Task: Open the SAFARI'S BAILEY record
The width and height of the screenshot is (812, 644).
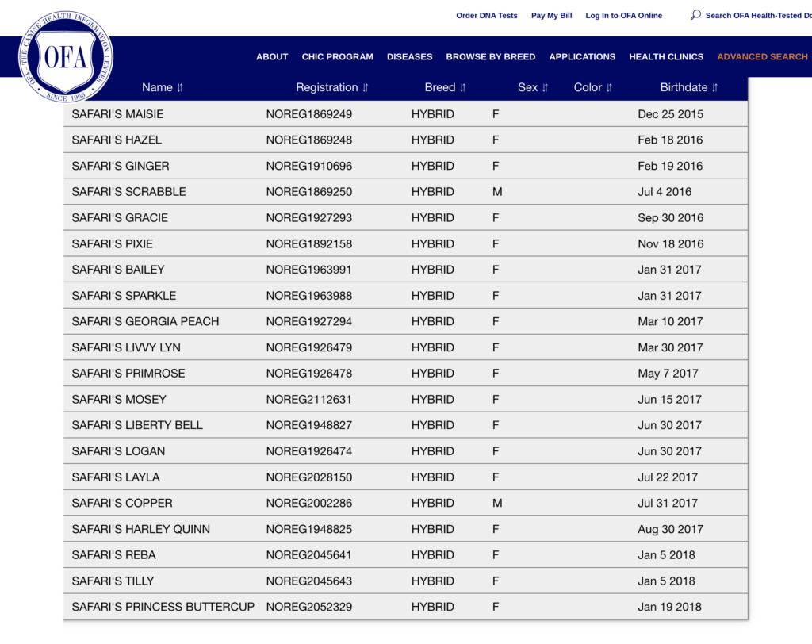Action: pos(118,270)
